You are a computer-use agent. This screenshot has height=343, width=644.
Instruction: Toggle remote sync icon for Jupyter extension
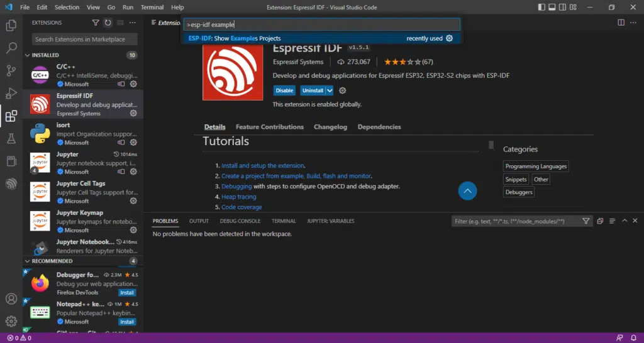tap(121, 171)
